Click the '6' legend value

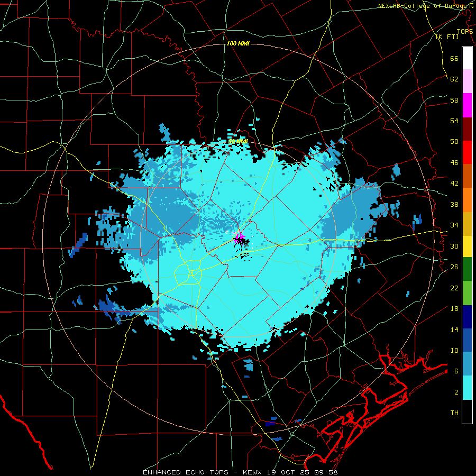point(456,371)
